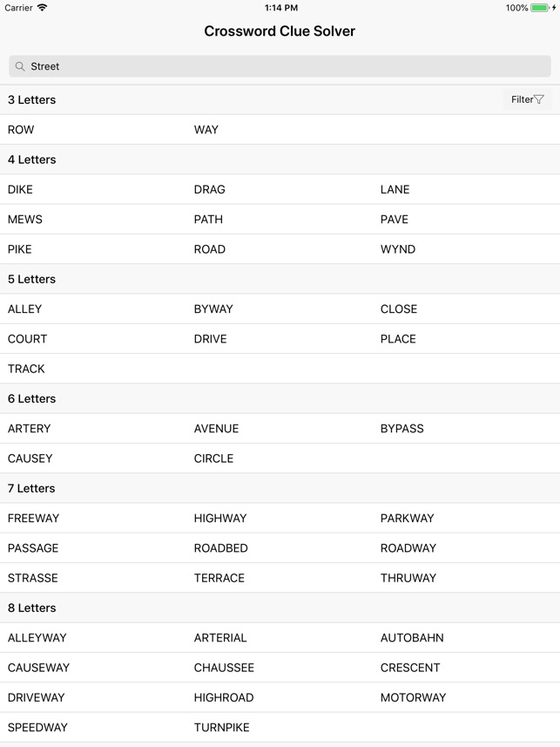The height and width of the screenshot is (747, 560).
Task: Tap the word AVENUE
Action: [x=216, y=429]
